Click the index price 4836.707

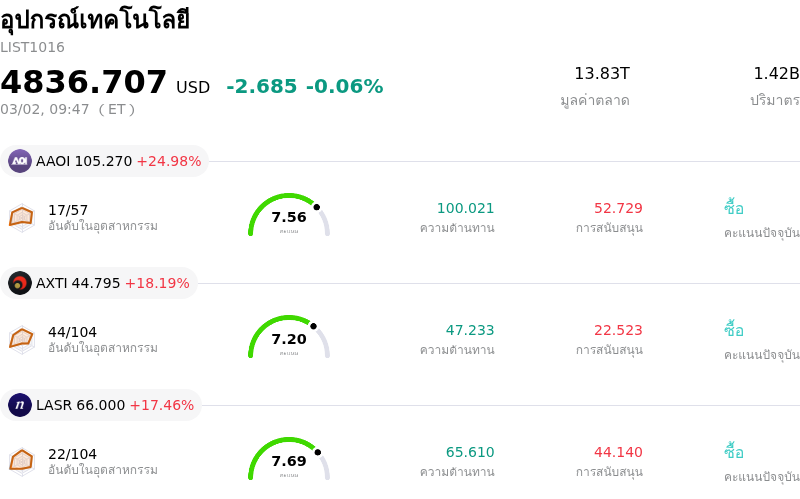[84, 82]
